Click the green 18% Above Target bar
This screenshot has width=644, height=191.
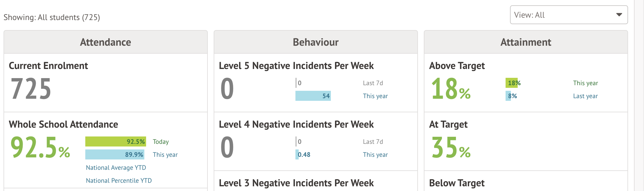coord(511,83)
